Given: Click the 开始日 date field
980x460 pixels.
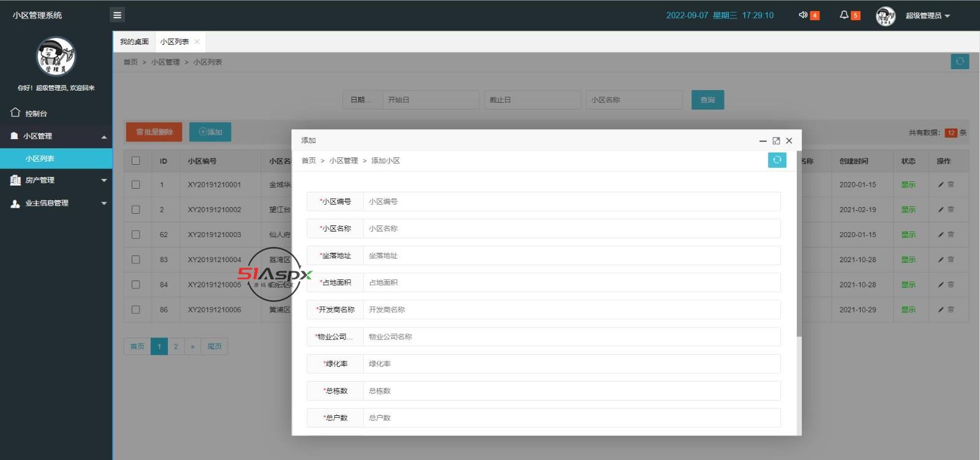Looking at the screenshot, I should coord(431,100).
